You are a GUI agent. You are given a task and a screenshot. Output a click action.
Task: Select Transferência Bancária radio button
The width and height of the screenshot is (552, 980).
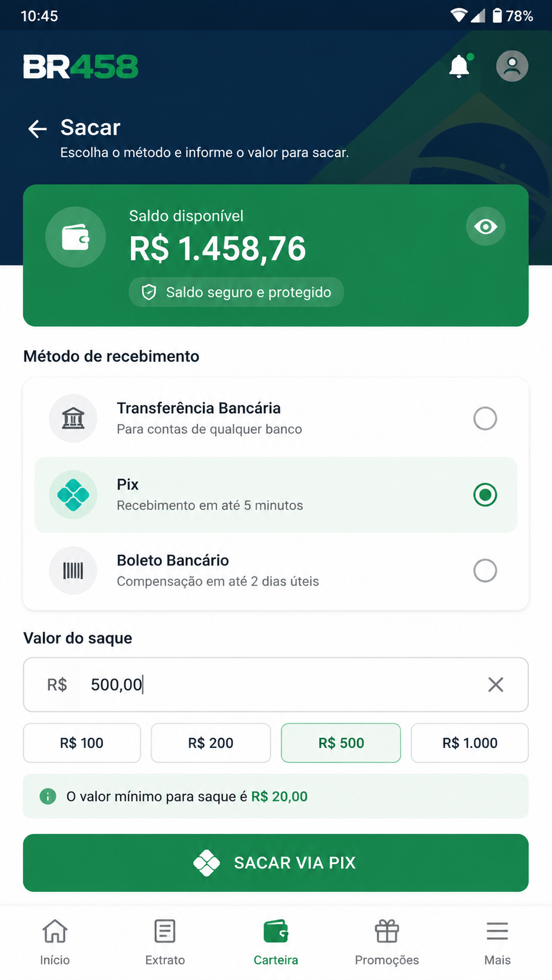[485, 418]
